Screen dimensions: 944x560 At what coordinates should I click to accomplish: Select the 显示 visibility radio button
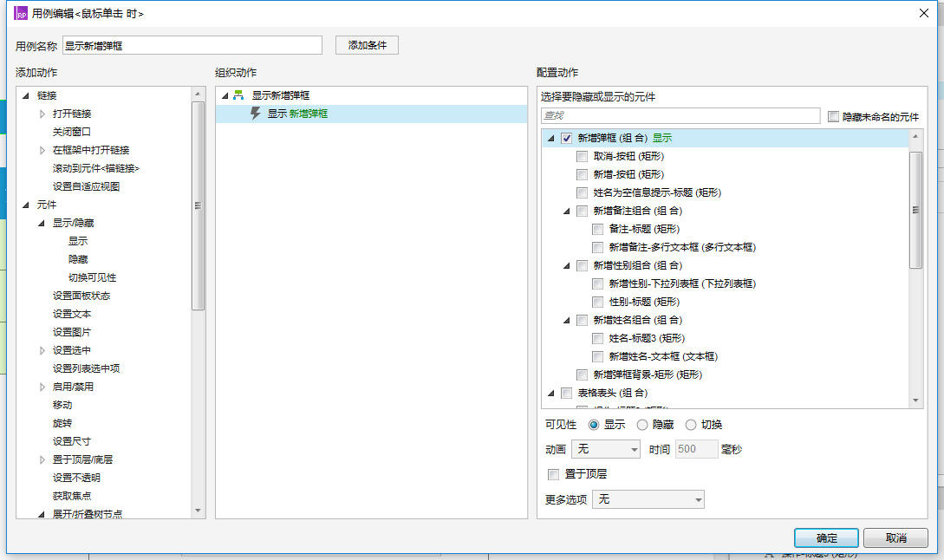[594, 425]
